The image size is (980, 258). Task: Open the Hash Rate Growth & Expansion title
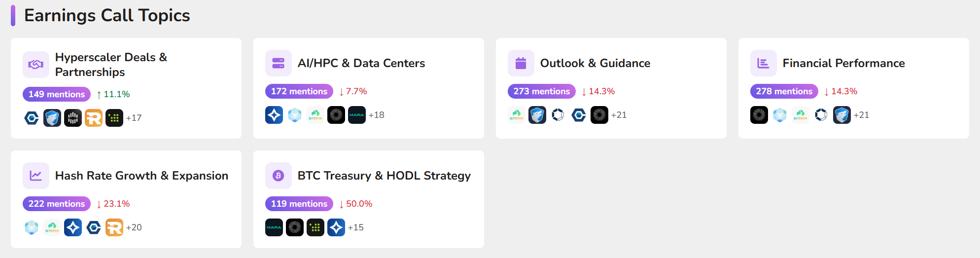(x=141, y=176)
